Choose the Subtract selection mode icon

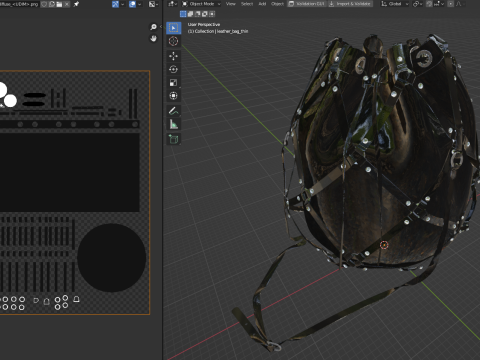tap(197, 14)
